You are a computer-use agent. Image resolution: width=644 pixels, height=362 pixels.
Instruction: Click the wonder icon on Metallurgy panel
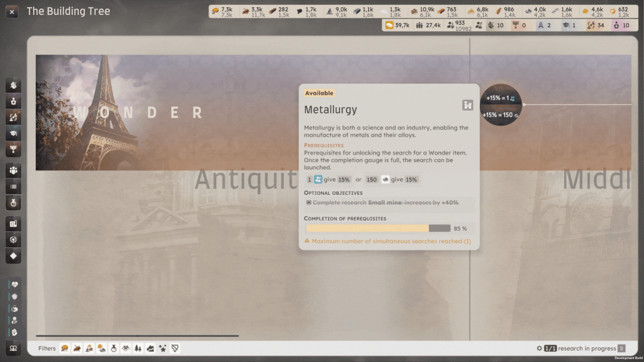(468, 106)
